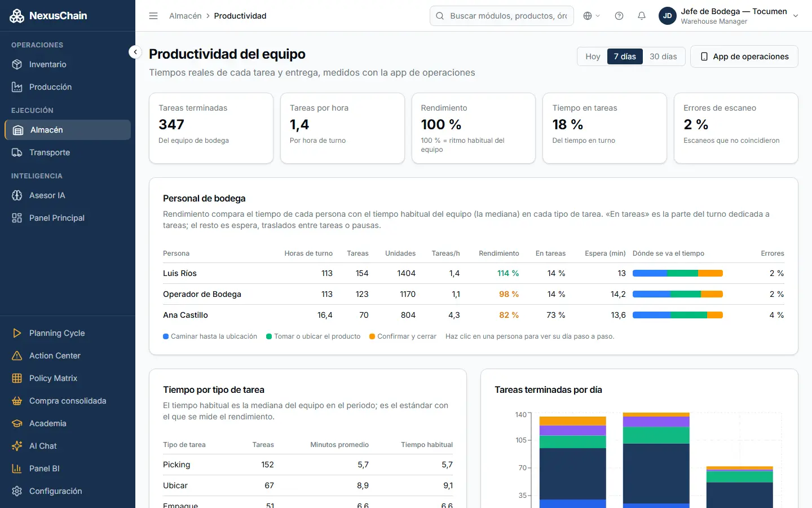Open the Policy Matrix table icon
This screenshot has height=508, width=812.
point(17,378)
